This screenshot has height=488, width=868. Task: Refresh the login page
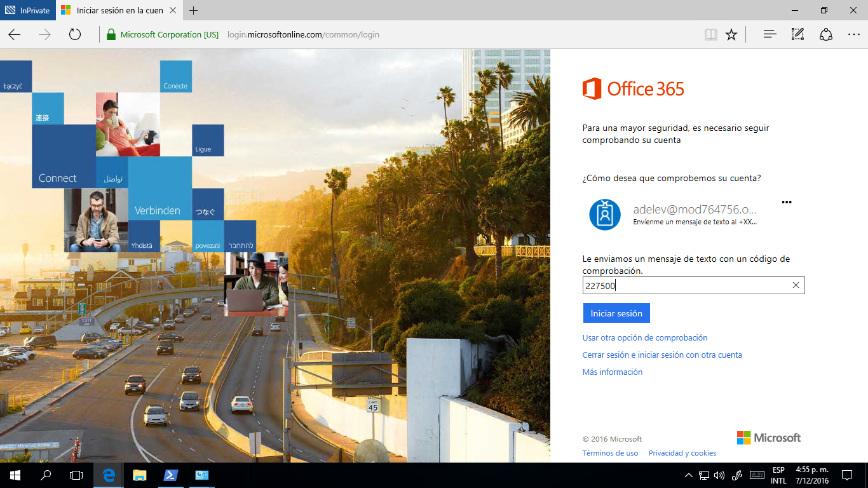tap(75, 34)
